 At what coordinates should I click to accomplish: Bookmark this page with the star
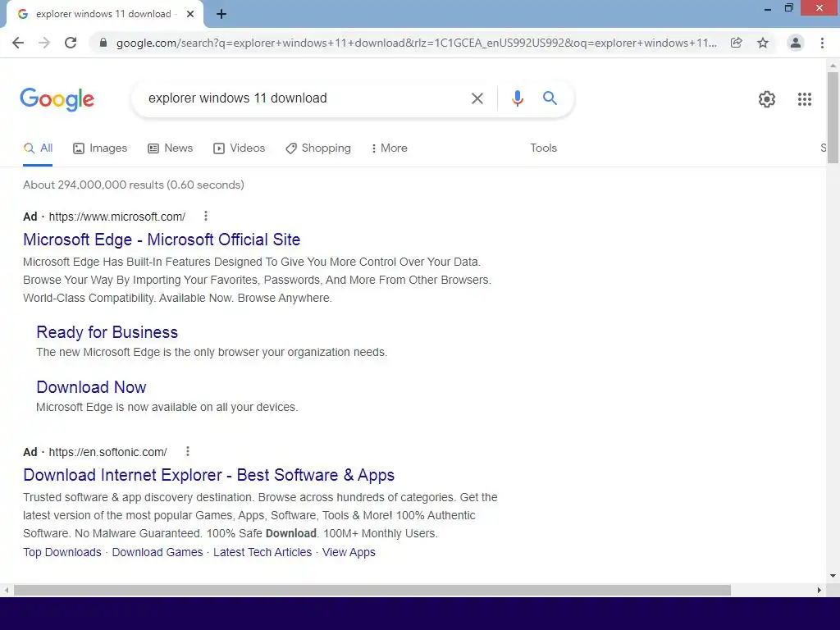(x=763, y=43)
